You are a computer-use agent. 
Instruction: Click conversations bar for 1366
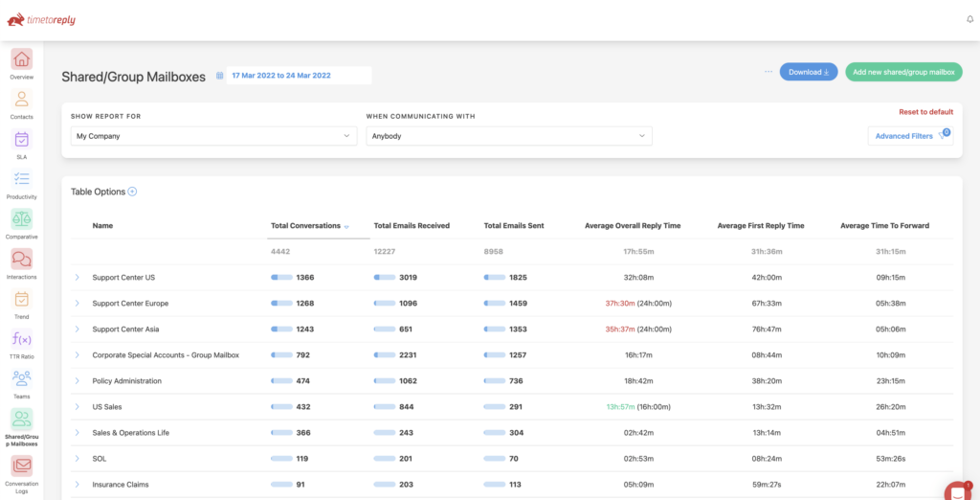pyautogui.click(x=281, y=277)
